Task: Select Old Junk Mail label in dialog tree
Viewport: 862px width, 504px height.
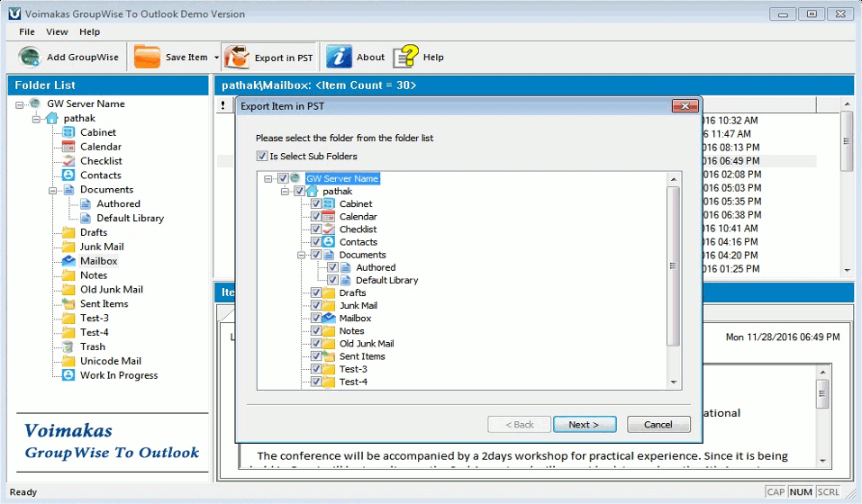Action: click(367, 343)
